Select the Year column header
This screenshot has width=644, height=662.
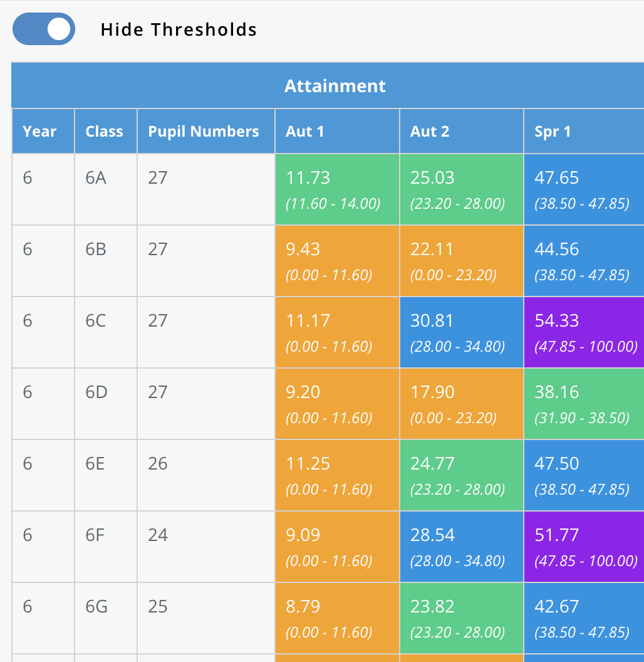point(43,131)
